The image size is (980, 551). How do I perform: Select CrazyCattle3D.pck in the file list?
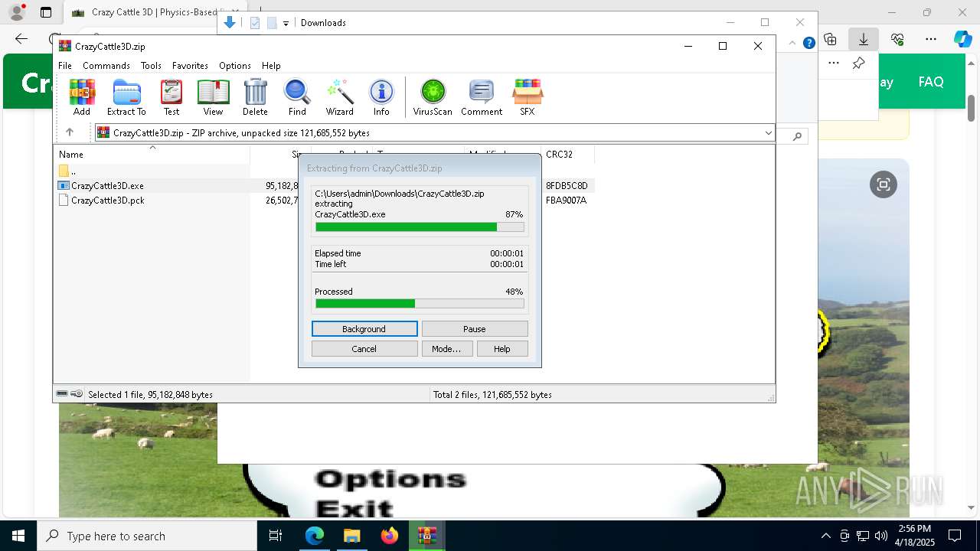[107, 201]
